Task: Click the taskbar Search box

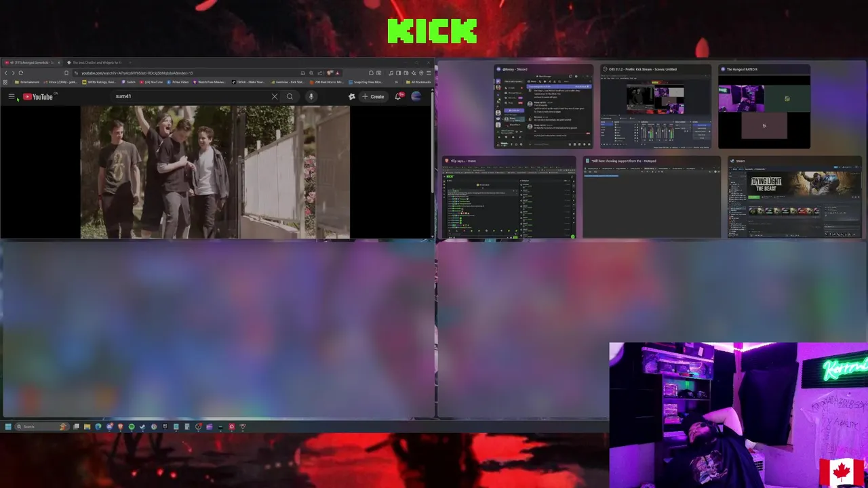Action: pyautogui.click(x=42, y=426)
